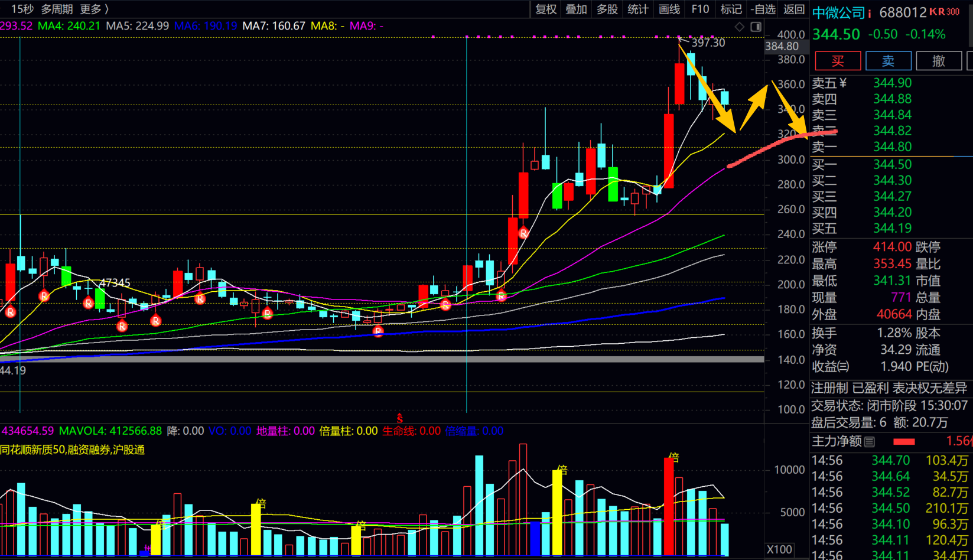Viewport: 973px width, 560px height.
Task: Open the 主力净额 list icon
Action: pos(869,441)
